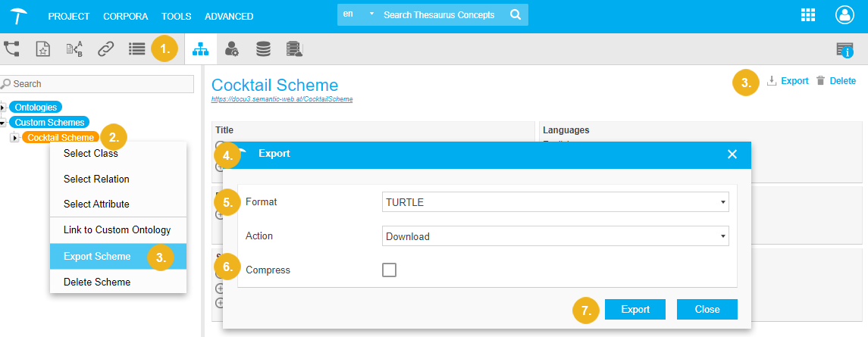The width and height of the screenshot is (868, 337).
Task: Click the user profile avatar icon
Action: tap(844, 15)
